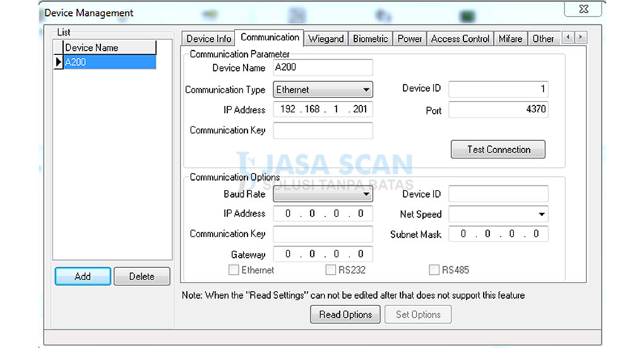Viewport: 644px width, 348px height.
Task: Click the Add device button
Action: pyautogui.click(x=83, y=276)
